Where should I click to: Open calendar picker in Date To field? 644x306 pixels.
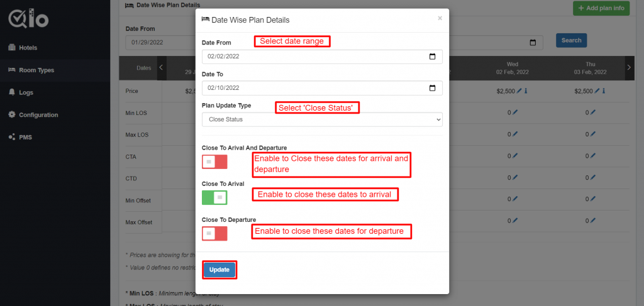click(x=432, y=88)
